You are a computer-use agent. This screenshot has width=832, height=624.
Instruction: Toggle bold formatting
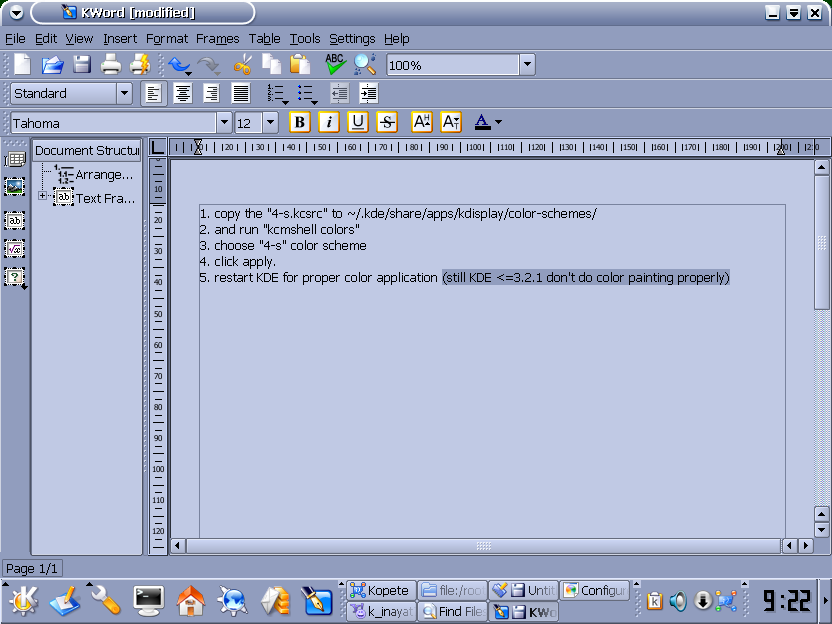point(299,123)
